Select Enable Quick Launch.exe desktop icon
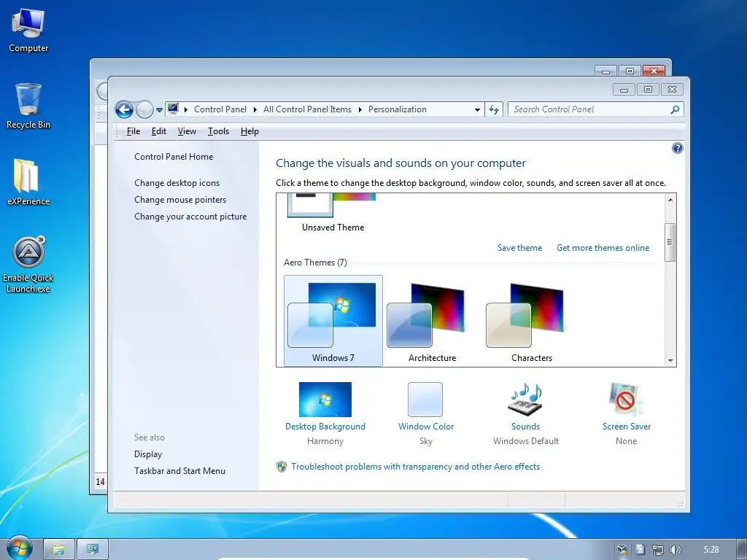 pos(28,265)
